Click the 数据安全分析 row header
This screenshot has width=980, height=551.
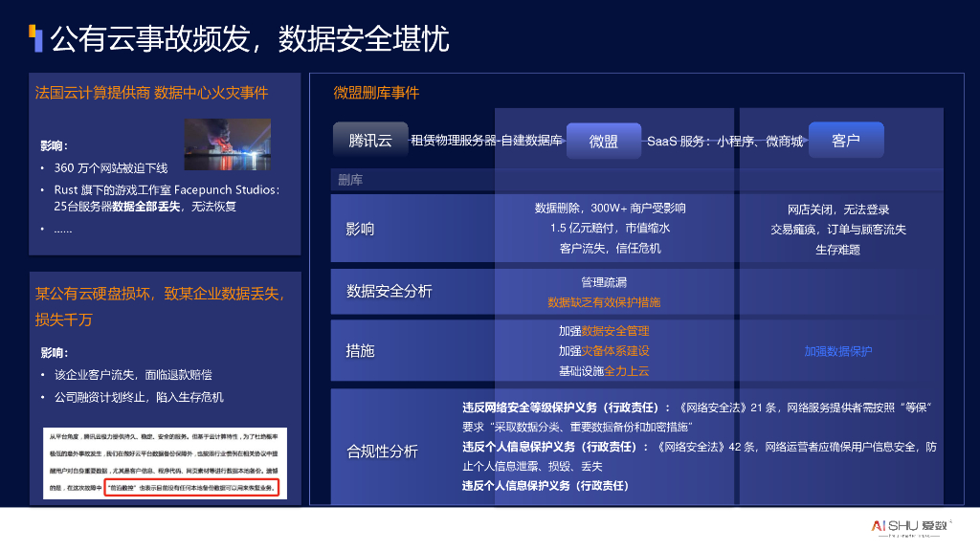coord(390,291)
